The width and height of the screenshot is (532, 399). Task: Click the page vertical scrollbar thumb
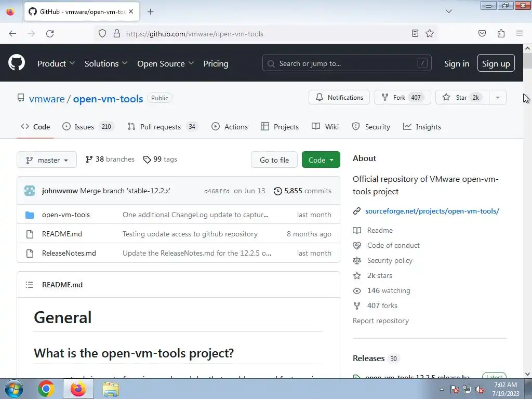[527, 61]
